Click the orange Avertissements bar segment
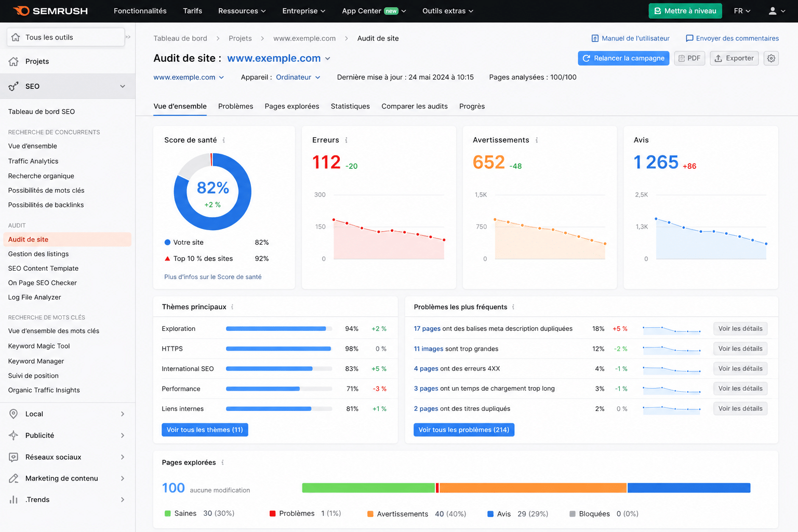The height and width of the screenshot is (532, 798). (533, 488)
